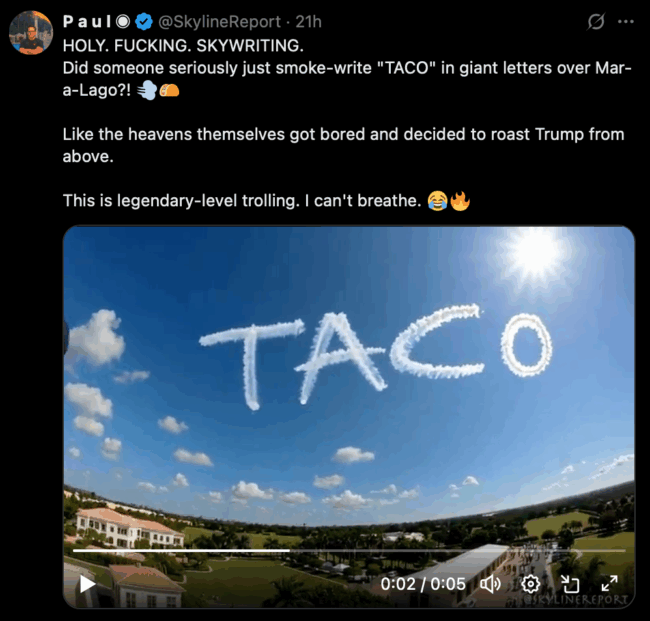
Task: Open Paul's profile avatar
Action: [x=31, y=33]
